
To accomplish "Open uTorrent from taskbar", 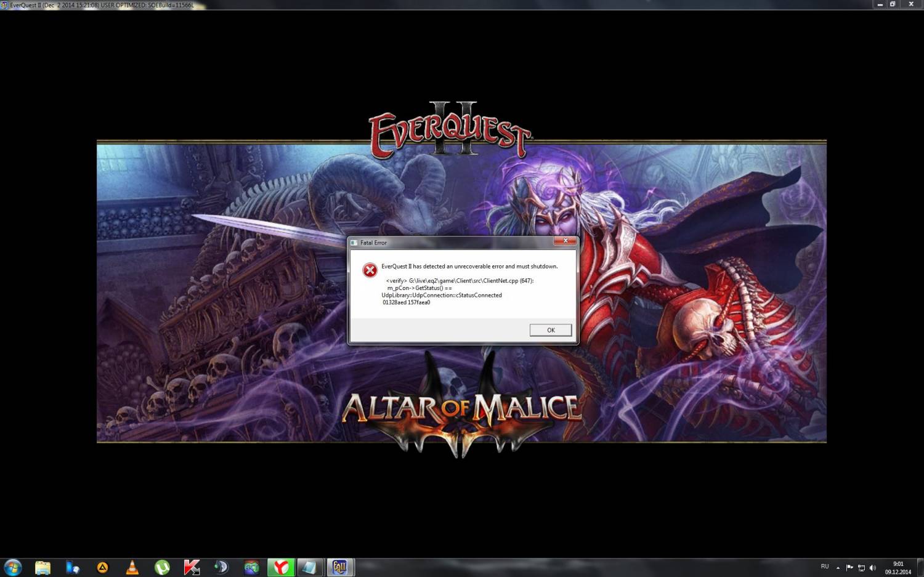I will 162,567.
